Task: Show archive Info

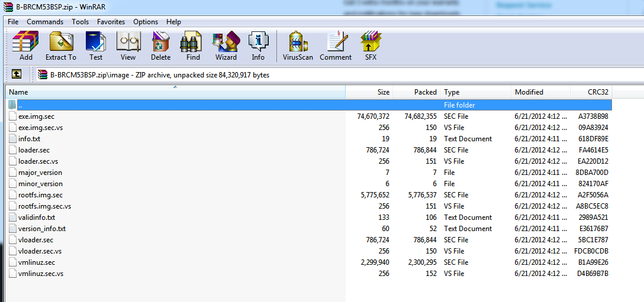Action: pyautogui.click(x=258, y=46)
